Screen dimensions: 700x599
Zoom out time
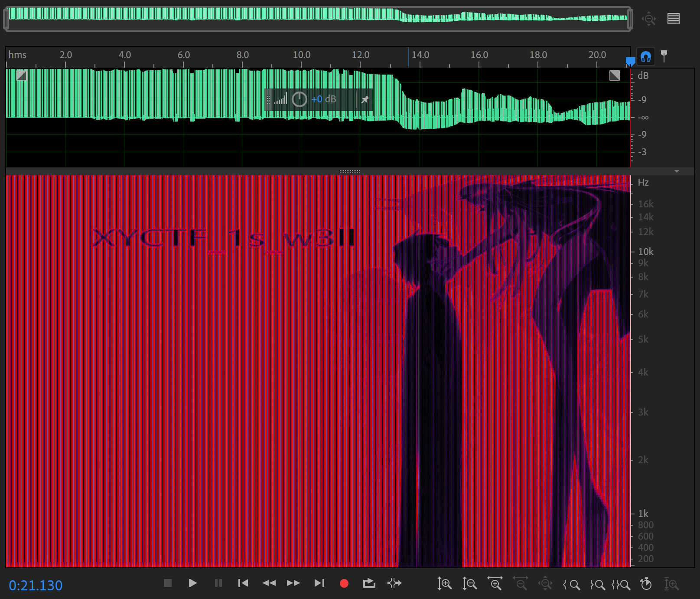click(521, 583)
